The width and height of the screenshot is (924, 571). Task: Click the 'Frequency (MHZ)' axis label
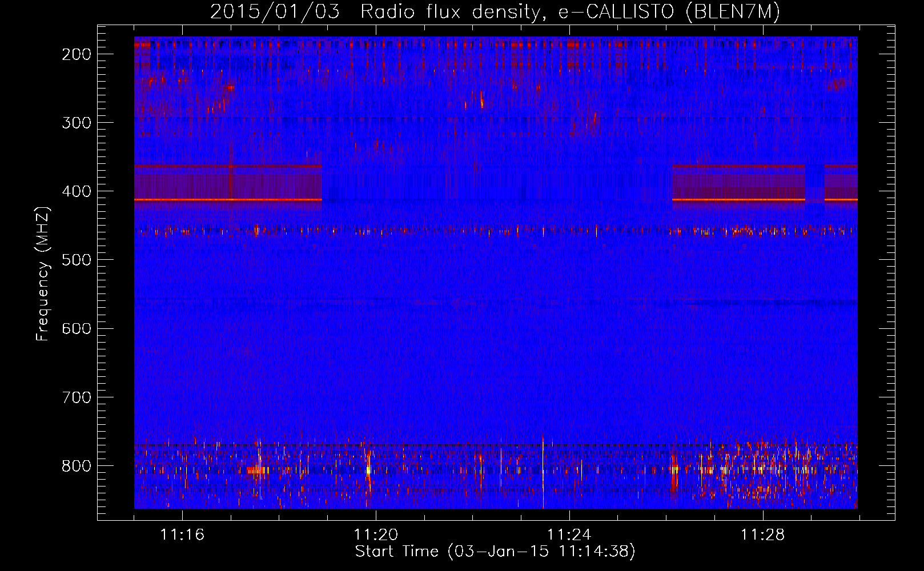coord(42,274)
